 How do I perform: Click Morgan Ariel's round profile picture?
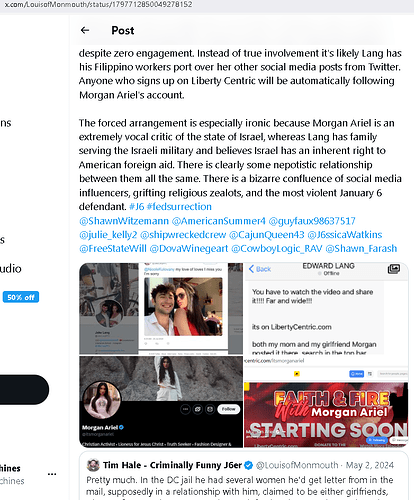(x=102, y=400)
